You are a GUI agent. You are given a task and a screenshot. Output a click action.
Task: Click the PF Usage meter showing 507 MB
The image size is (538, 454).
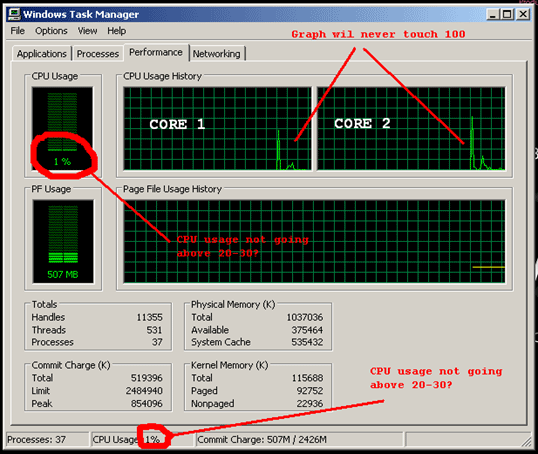(63, 242)
